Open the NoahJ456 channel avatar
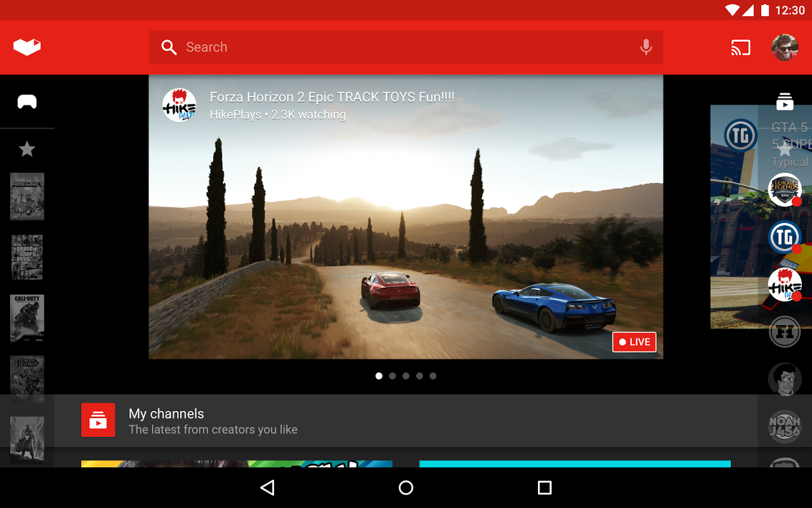 (785, 427)
